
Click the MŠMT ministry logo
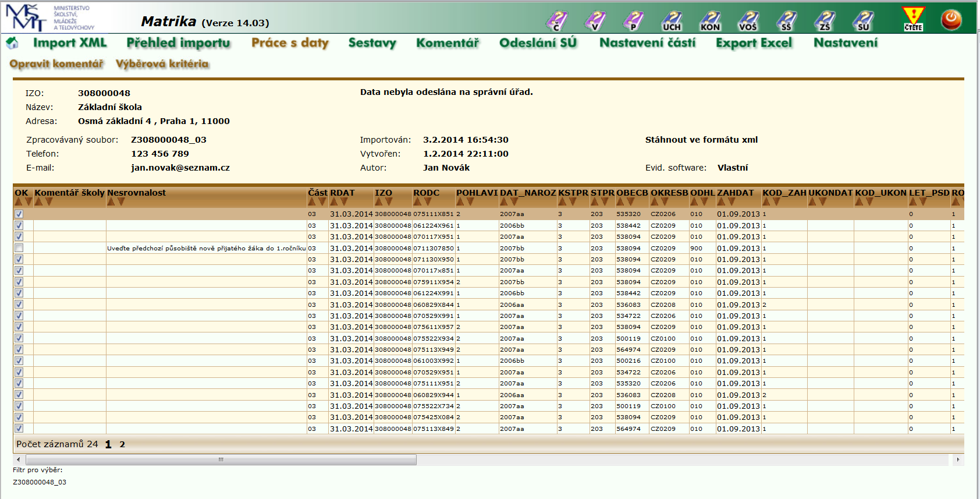coord(49,17)
